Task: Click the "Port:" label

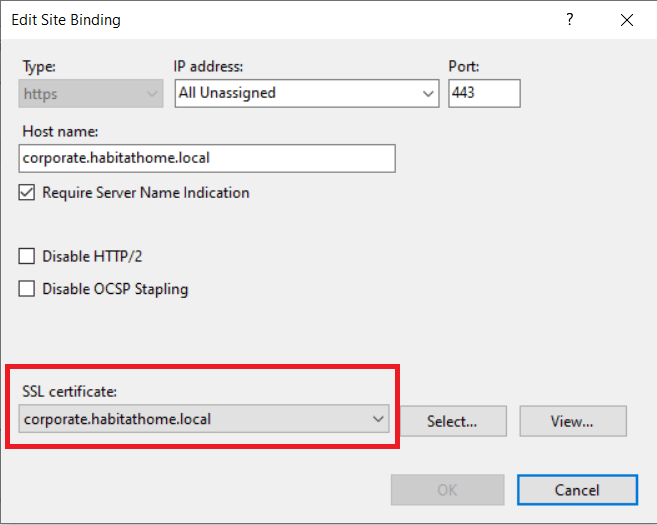Action: pyautogui.click(x=465, y=67)
